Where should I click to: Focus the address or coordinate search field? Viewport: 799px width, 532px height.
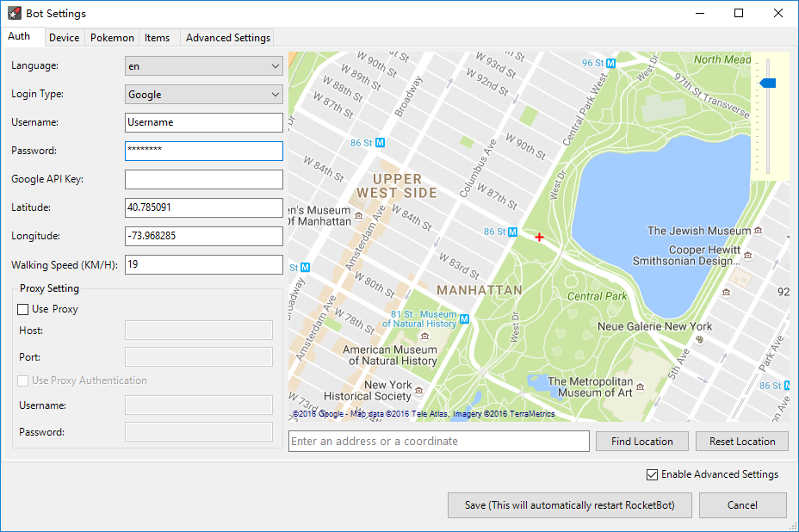click(439, 442)
